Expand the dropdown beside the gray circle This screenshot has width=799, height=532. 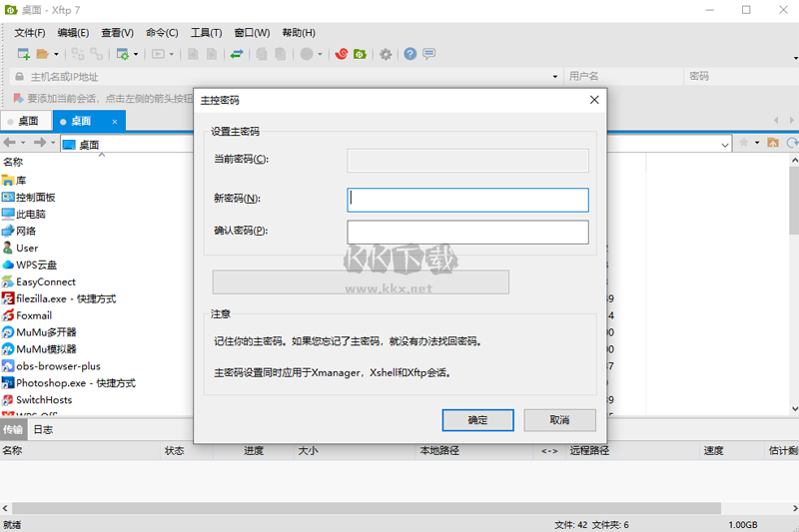[x=320, y=54]
